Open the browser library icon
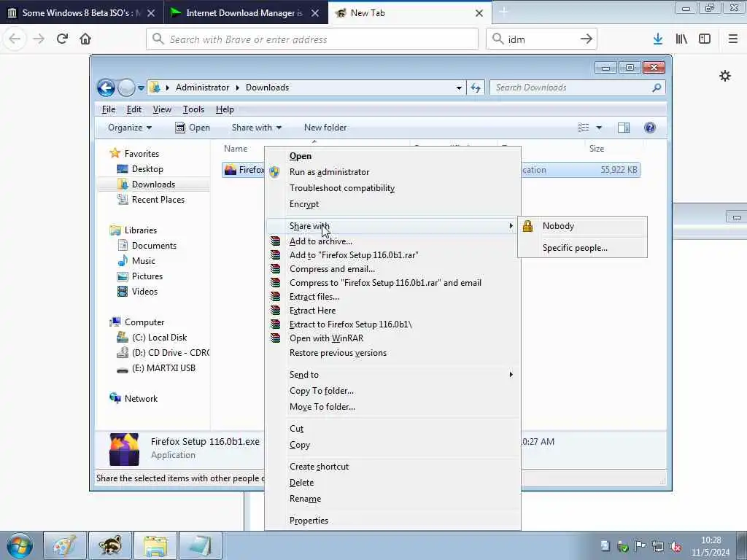This screenshot has width=747, height=560. pyautogui.click(x=681, y=39)
